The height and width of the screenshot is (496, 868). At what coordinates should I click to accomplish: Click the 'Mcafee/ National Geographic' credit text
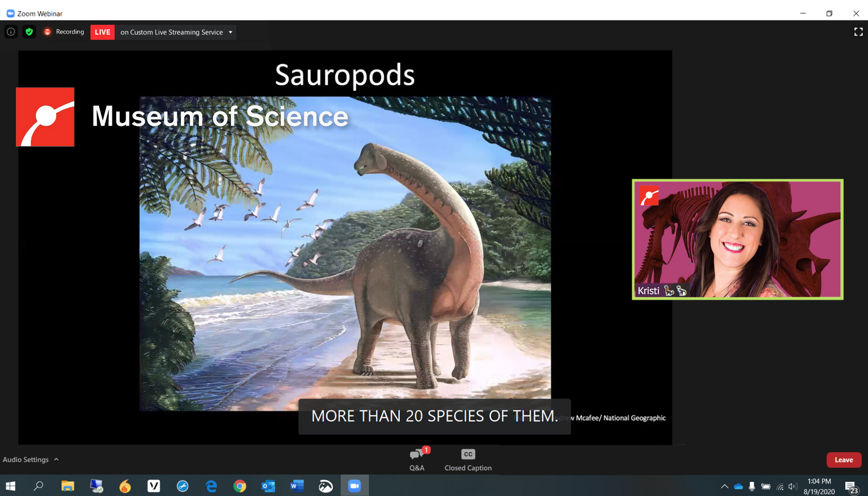coord(621,418)
